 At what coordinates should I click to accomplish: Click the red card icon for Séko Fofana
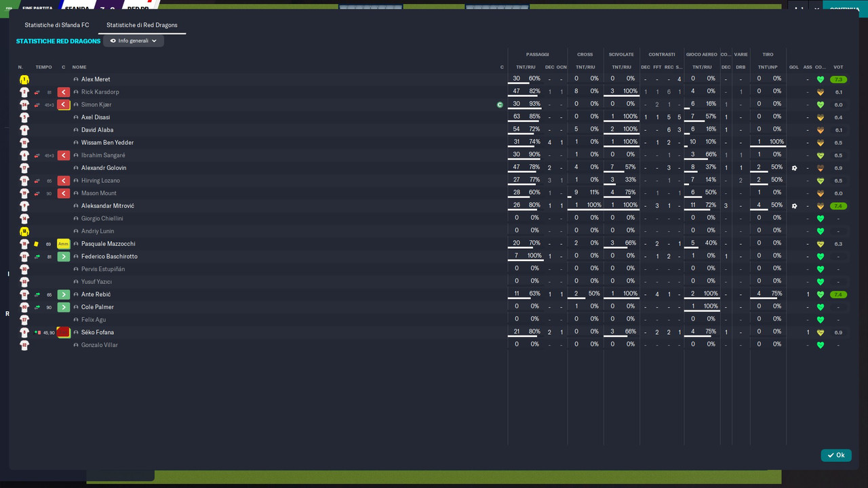63,333
